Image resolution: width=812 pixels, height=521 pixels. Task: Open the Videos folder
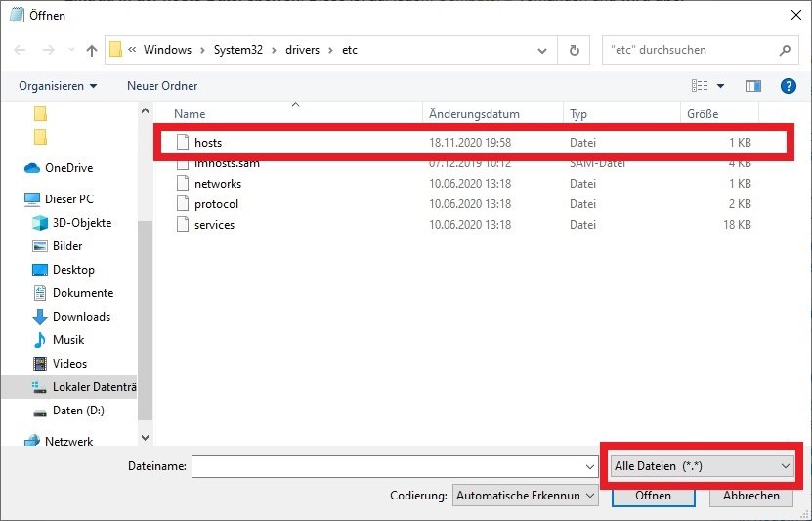point(60,364)
